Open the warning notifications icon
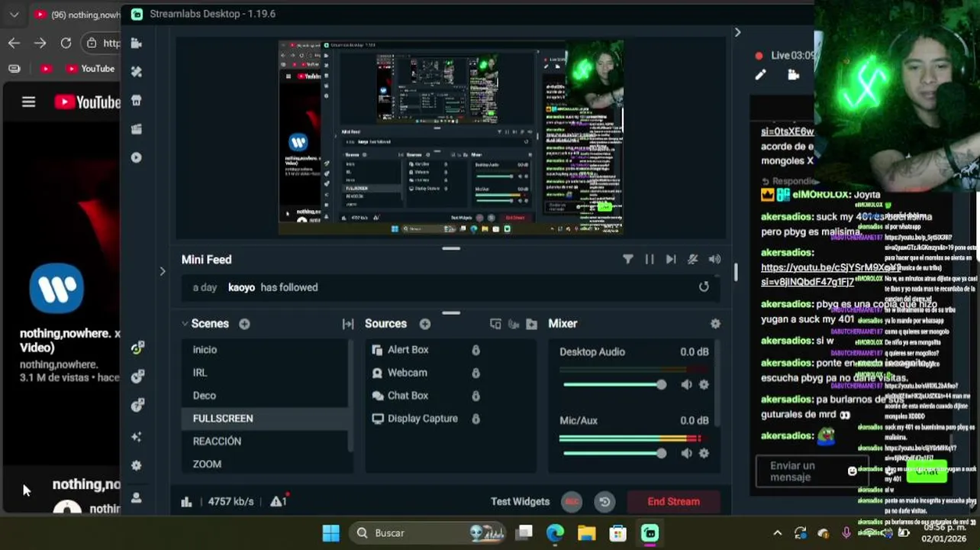980x550 pixels. [x=279, y=501]
